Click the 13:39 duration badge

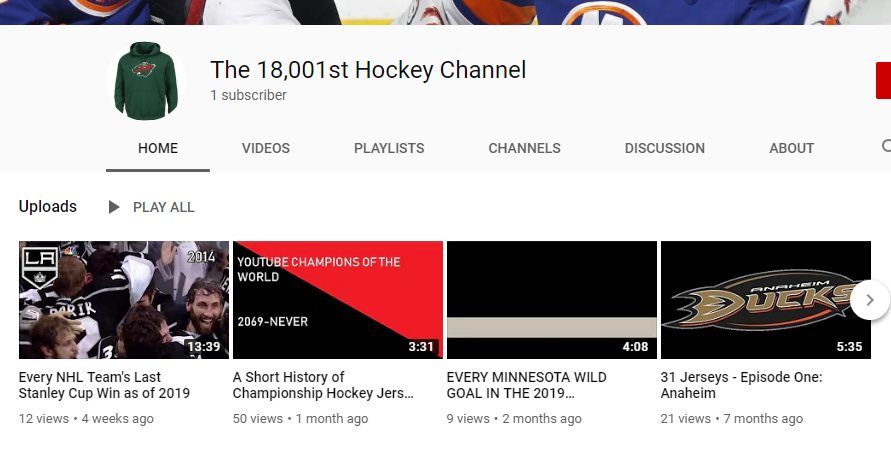tap(204, 347)
